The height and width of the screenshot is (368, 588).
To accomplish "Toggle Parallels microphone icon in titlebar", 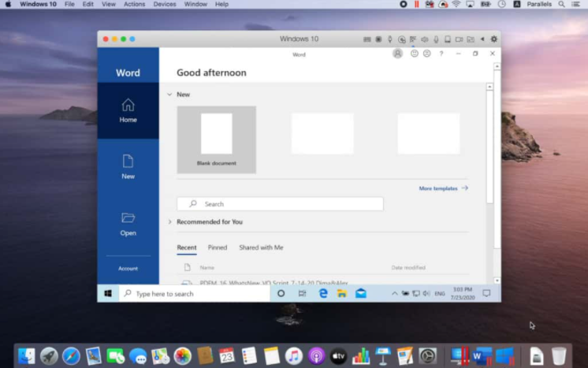I will coord(436,39).
